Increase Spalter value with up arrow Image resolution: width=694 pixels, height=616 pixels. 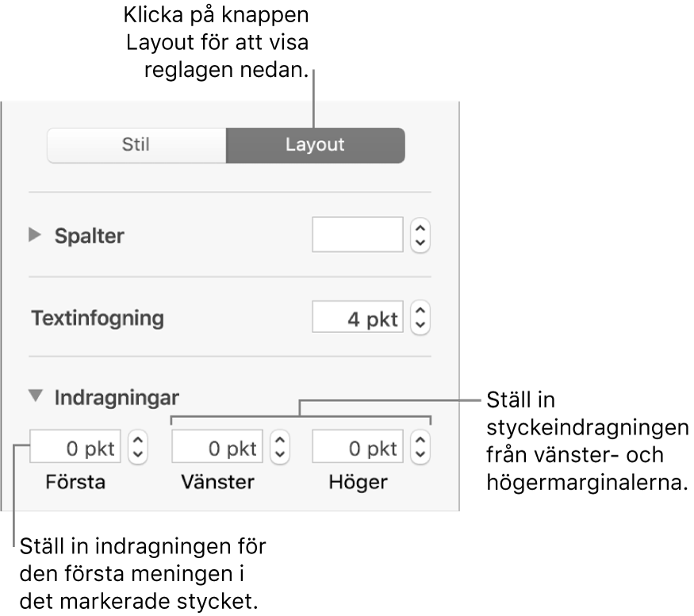pos(421,228)
